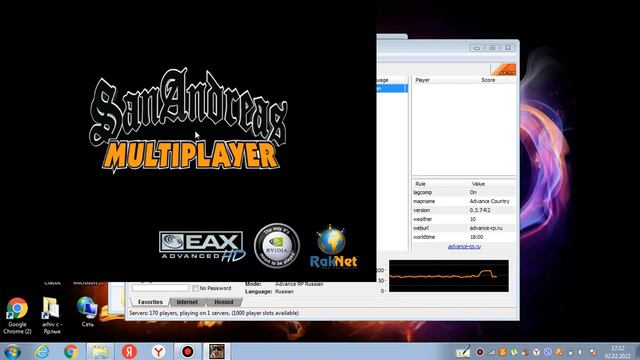Click the password filter input field
Viewport: 640px width, 360px height.
point(160,288)
